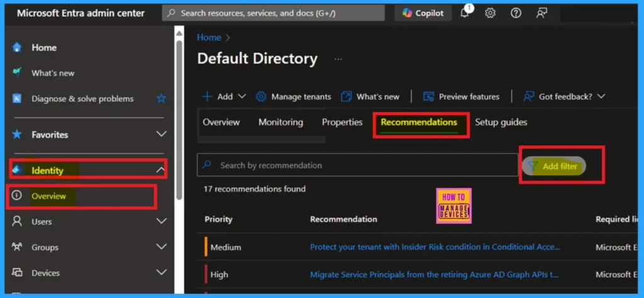Open What's new in the left navigation

point(53,73)
